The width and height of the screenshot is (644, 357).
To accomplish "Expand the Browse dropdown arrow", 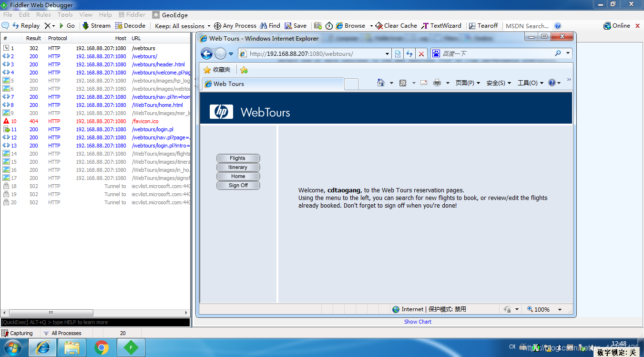I will click(x=371, y=26).
